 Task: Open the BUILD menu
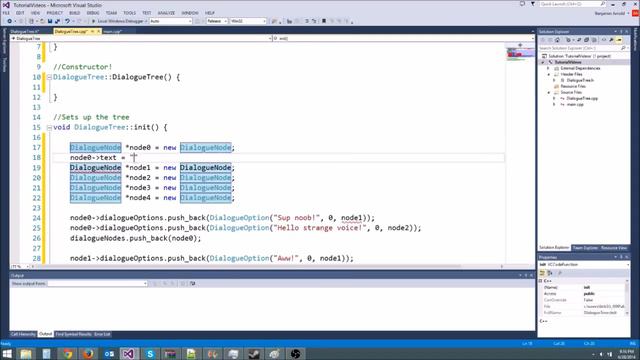(x=74, y=13)
